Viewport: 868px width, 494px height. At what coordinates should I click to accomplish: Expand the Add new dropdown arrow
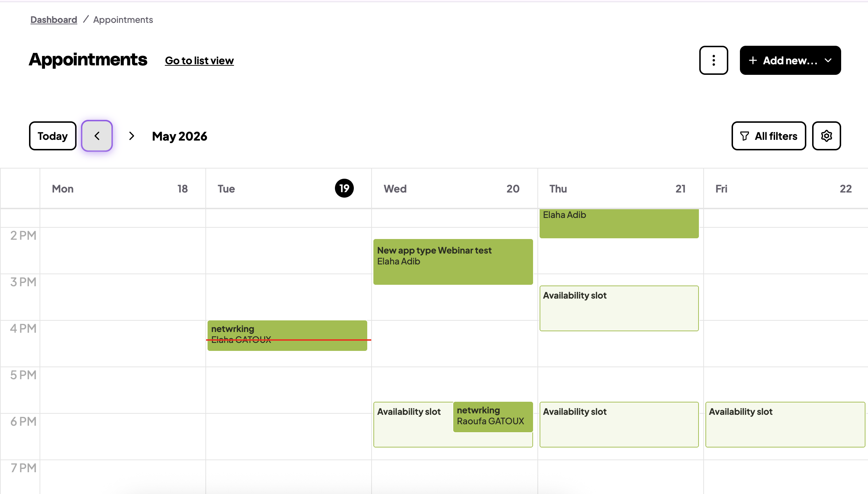[x=828, y=60]
